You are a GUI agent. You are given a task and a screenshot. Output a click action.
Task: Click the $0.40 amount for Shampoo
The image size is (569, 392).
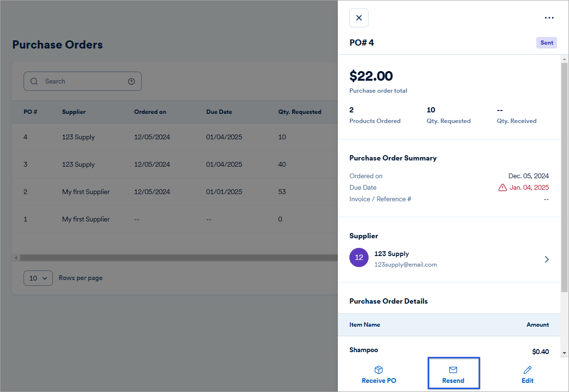click(x=540, y=352)
